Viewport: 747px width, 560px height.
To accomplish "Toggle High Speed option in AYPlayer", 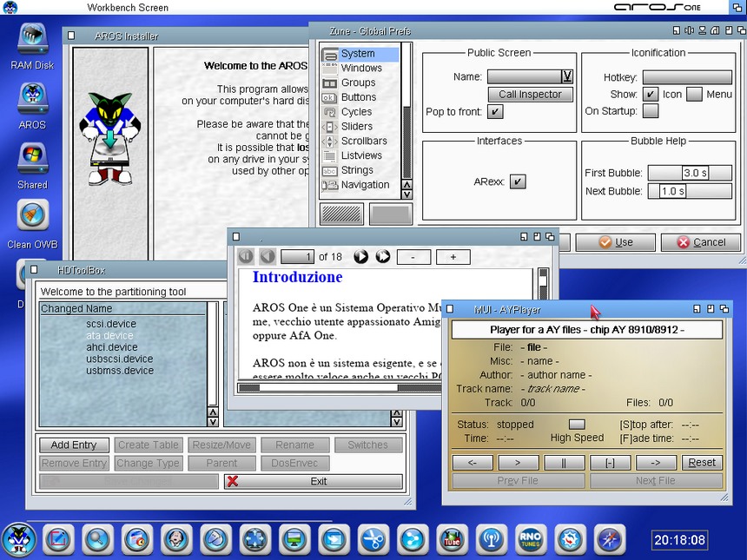I will click(x=577, y=424).
